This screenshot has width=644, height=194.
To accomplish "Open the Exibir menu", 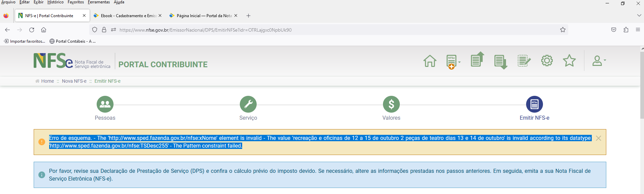I will click(38, 2).
